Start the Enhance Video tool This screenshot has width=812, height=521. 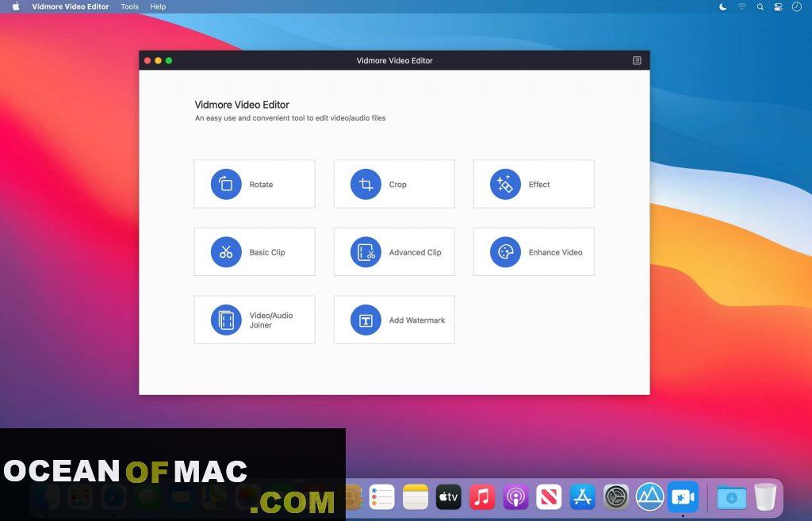(534, 251)
